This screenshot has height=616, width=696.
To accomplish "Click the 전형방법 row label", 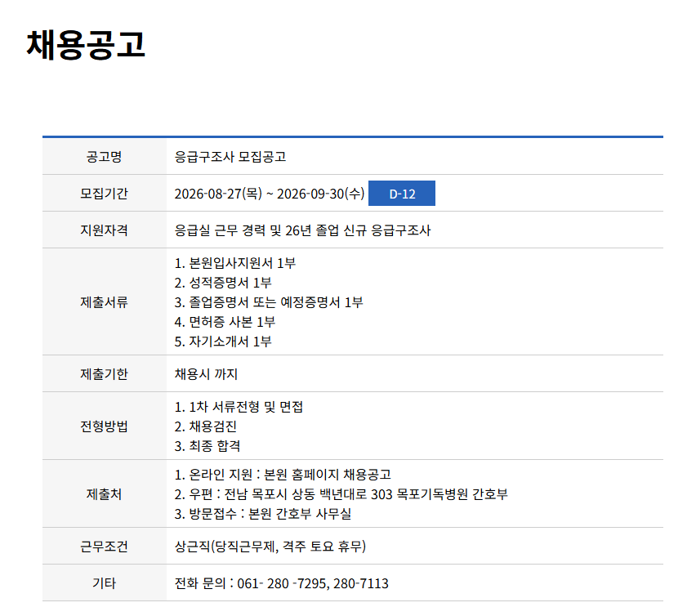I will tap(104, 426).
